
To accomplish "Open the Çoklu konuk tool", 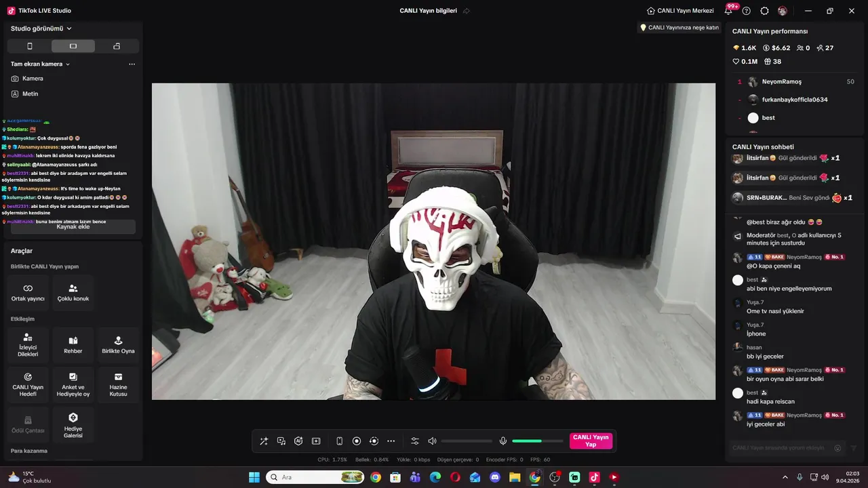I will pos(73,293).
